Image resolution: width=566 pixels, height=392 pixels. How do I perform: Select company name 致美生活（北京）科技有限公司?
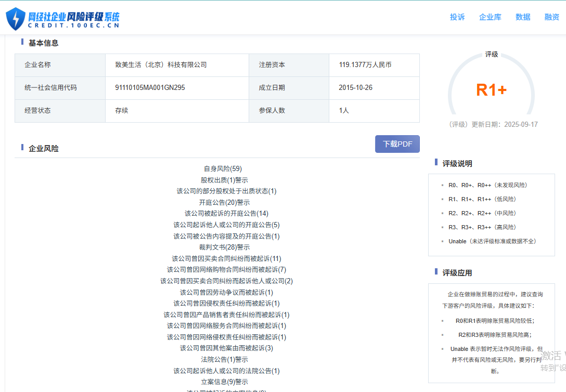point(161,65)
